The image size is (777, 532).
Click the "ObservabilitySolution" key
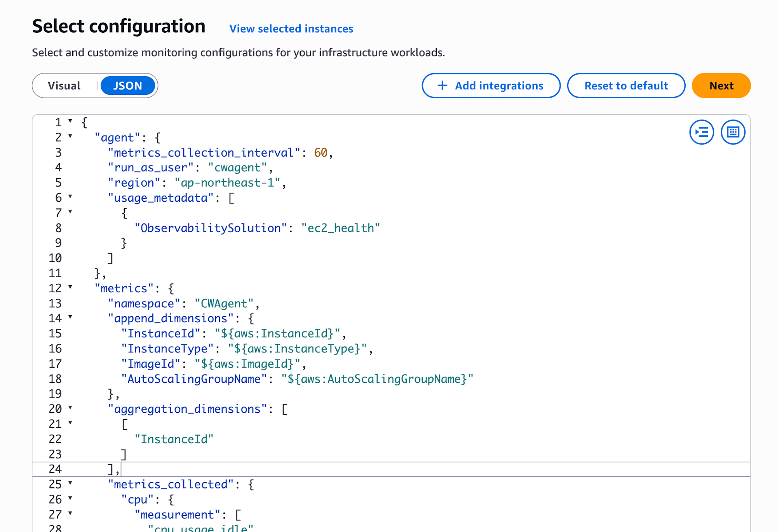point(210,228)
